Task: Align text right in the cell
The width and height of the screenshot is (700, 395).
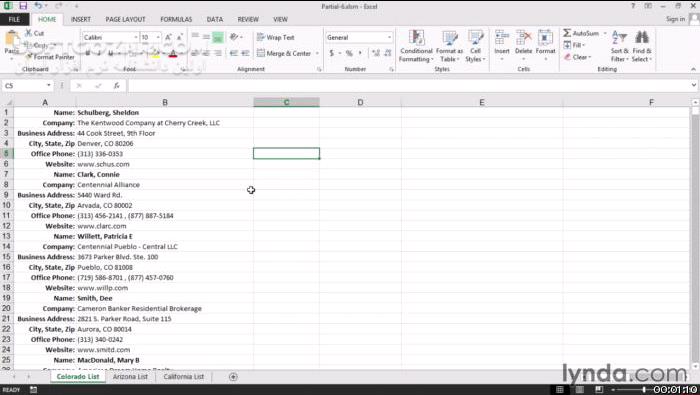Action: [x=218, y=53]
